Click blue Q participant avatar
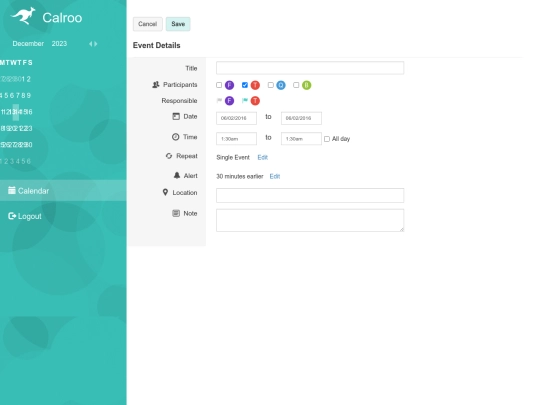Screen dimensions: 540x405 click(x=281, y=85)
